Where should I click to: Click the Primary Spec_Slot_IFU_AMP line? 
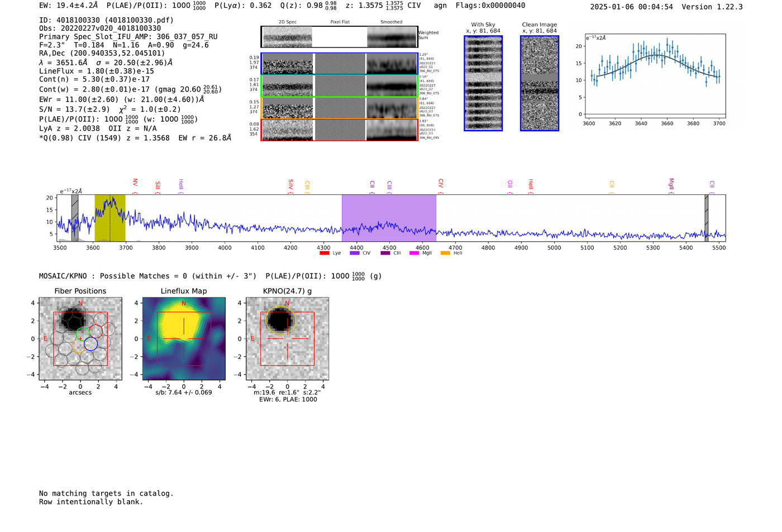(x=128, y=37)
